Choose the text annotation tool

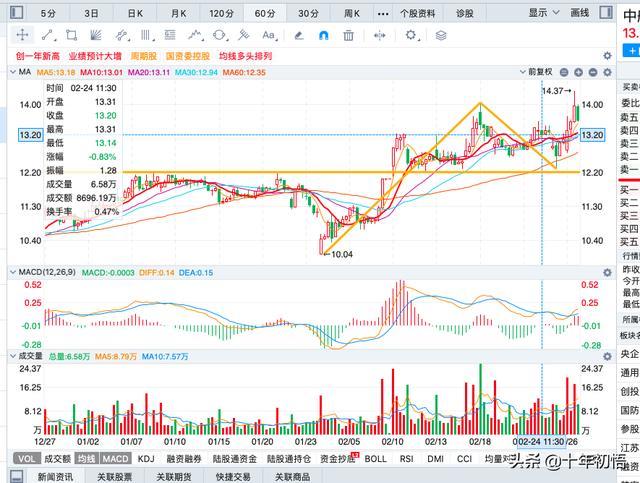(x=269, y=36)
